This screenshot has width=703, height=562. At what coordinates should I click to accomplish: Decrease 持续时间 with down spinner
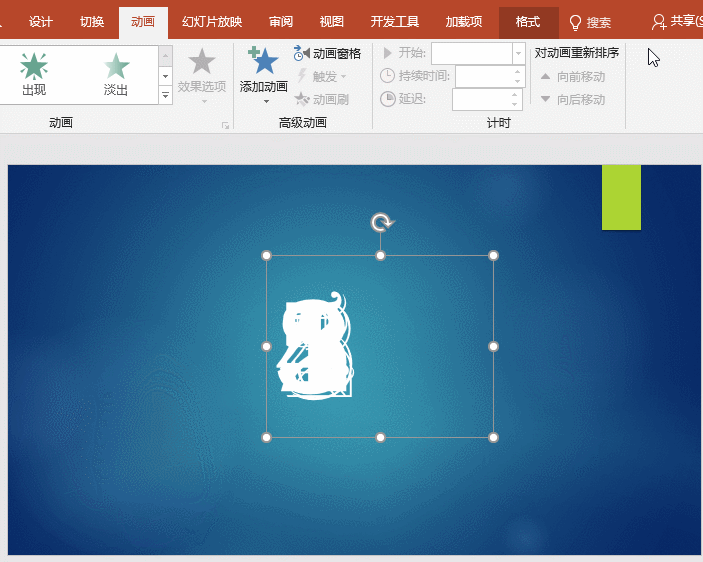pyautogui.click(x=518, y=81)
